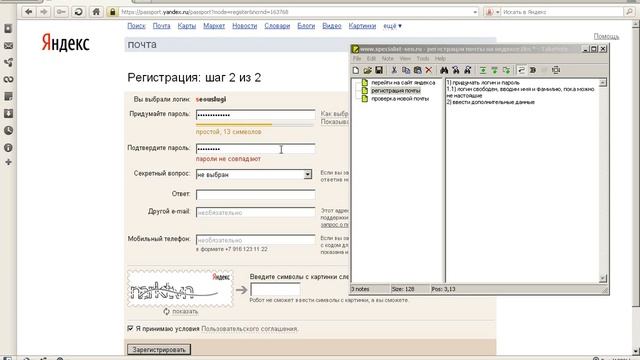Open the notes sidebar panel icon
The width and height of the screenshot is (640, 360).
8,96
